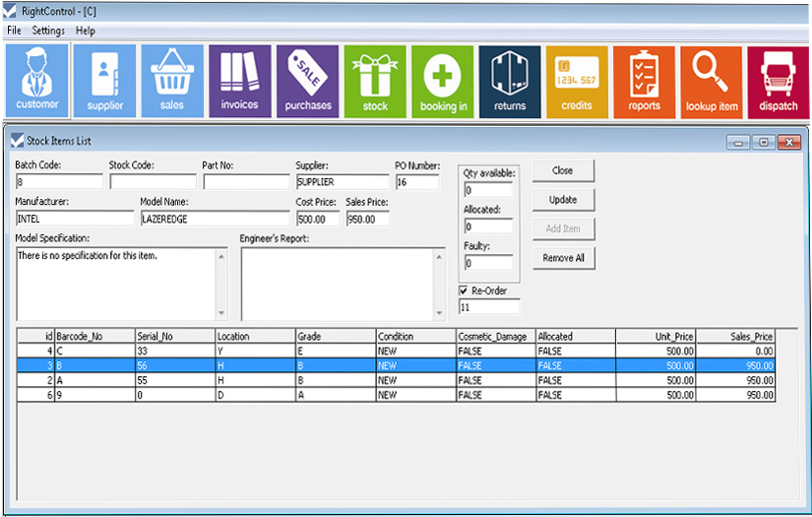
Task: Click the Remove All button
Action: [563, 257]
